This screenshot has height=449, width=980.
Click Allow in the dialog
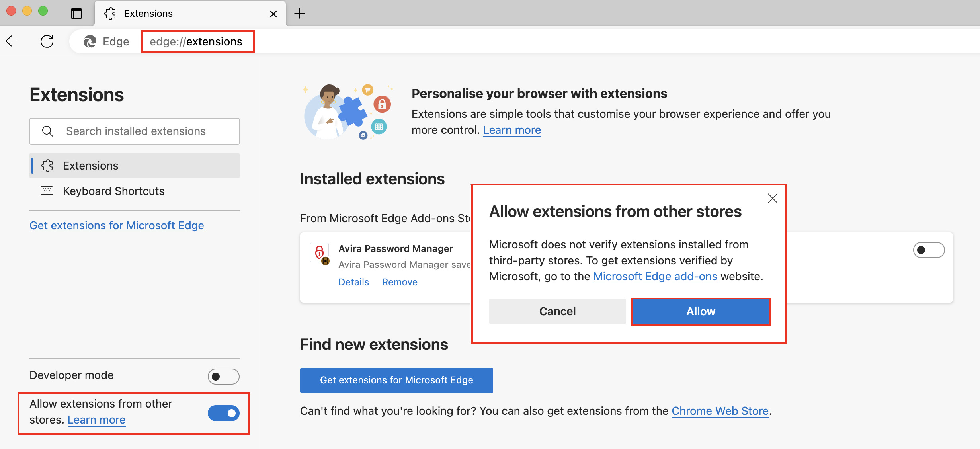tap(701, 311)
